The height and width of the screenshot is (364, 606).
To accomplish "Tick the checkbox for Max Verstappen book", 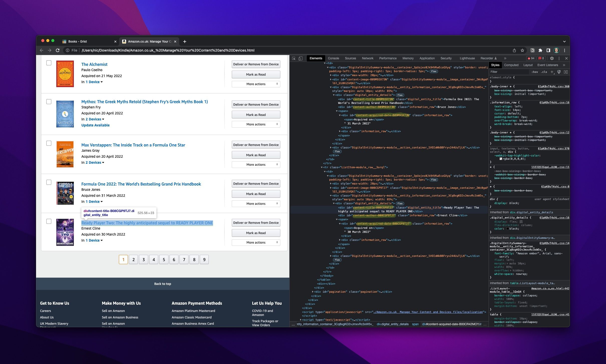I will click(49, 143).
